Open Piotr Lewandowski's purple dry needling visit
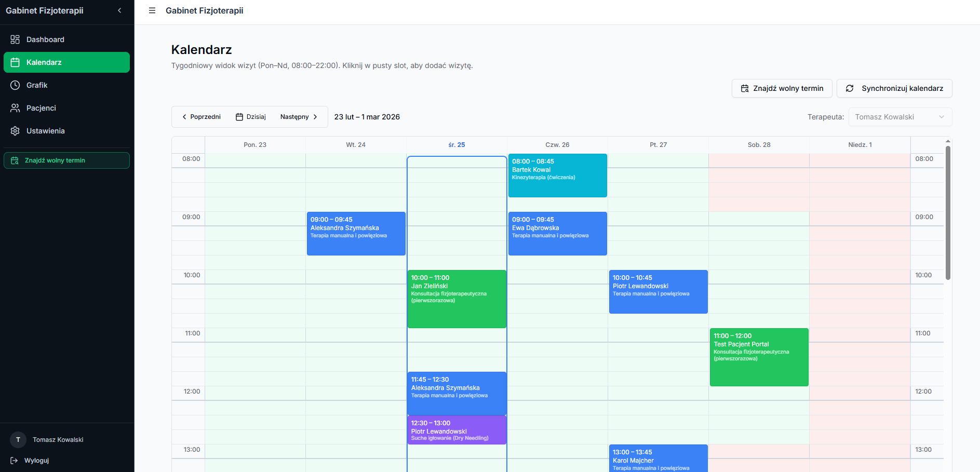The height and width of the screenshot is (472, 980). coord(457,430)
